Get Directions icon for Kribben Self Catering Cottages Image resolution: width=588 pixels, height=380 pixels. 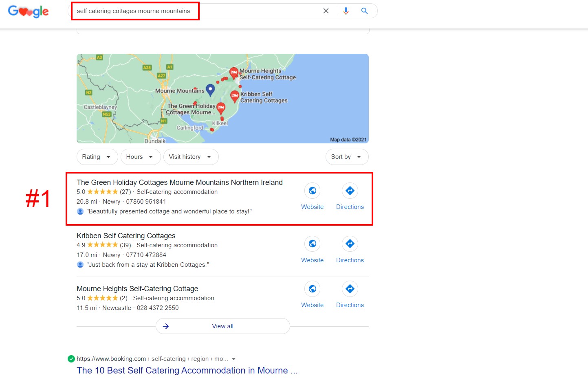tap(350, 244)
